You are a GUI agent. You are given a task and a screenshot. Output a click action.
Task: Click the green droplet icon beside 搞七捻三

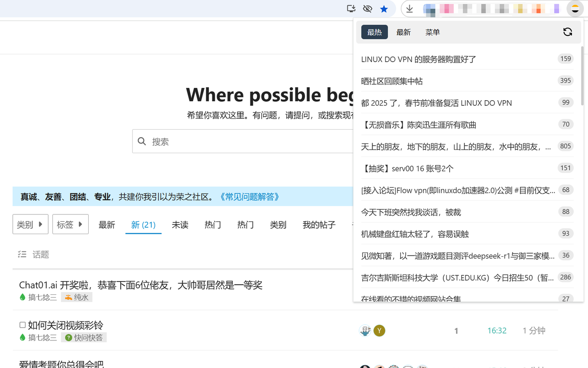(22, 297)
